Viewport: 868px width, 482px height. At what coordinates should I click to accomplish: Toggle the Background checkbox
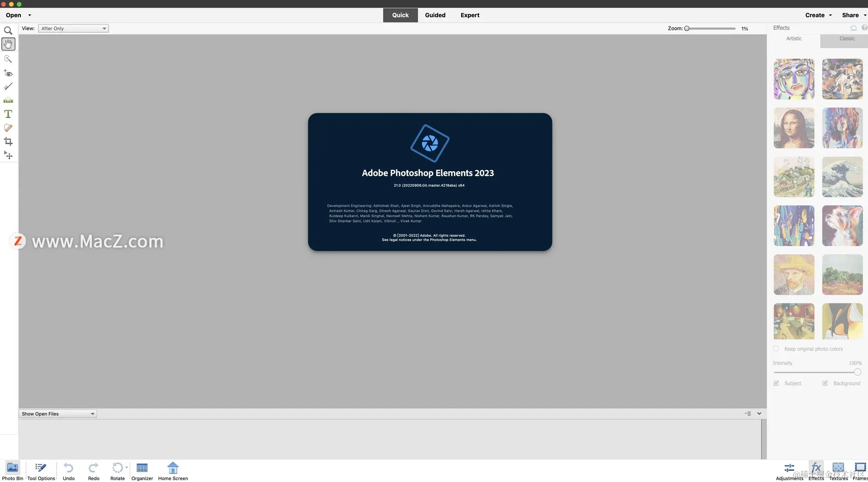825,383
